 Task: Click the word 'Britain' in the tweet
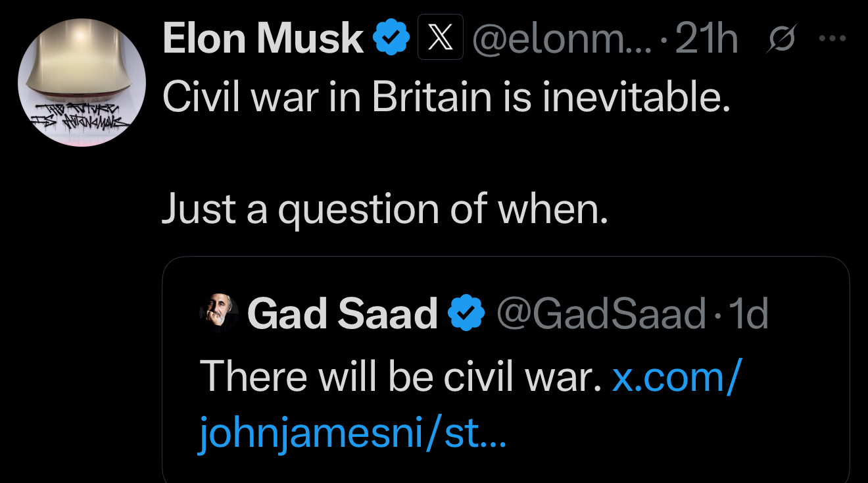pos(431,98)
